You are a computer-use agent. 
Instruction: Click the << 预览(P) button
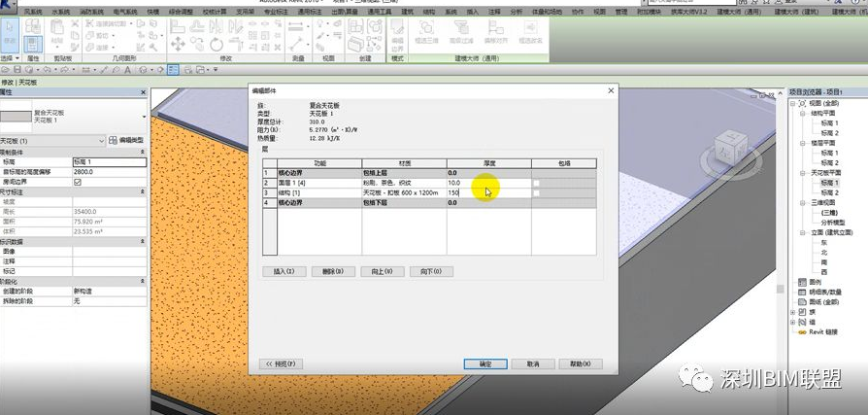click(x=281, y=364)
